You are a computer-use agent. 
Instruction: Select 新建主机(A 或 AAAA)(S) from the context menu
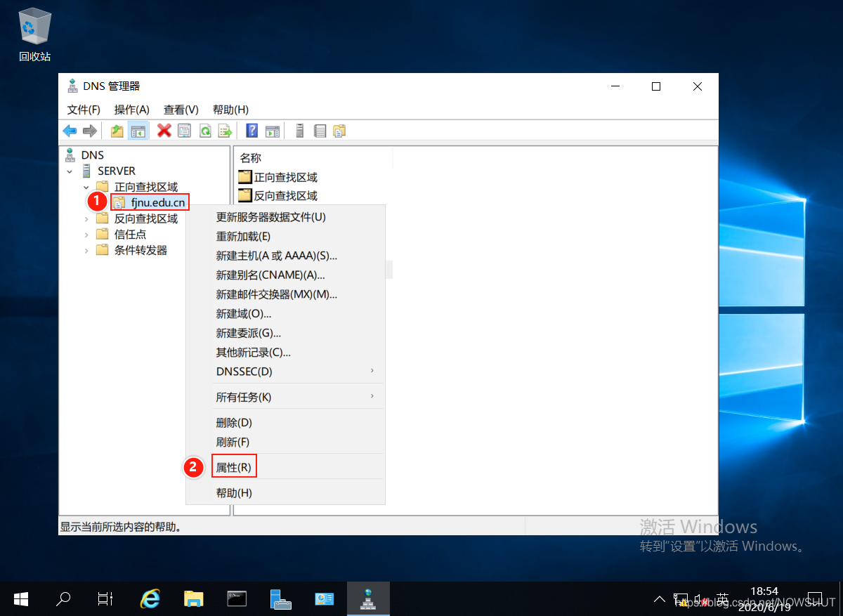276,256
